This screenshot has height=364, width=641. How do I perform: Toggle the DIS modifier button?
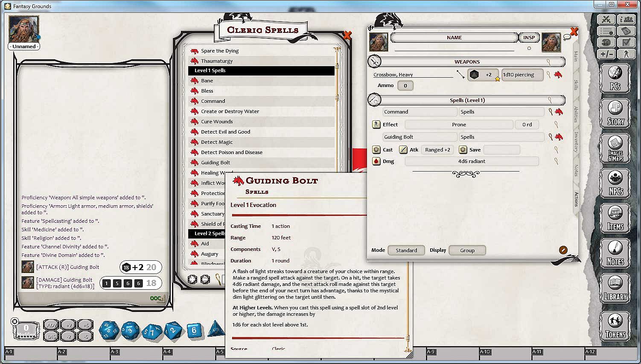51,337
